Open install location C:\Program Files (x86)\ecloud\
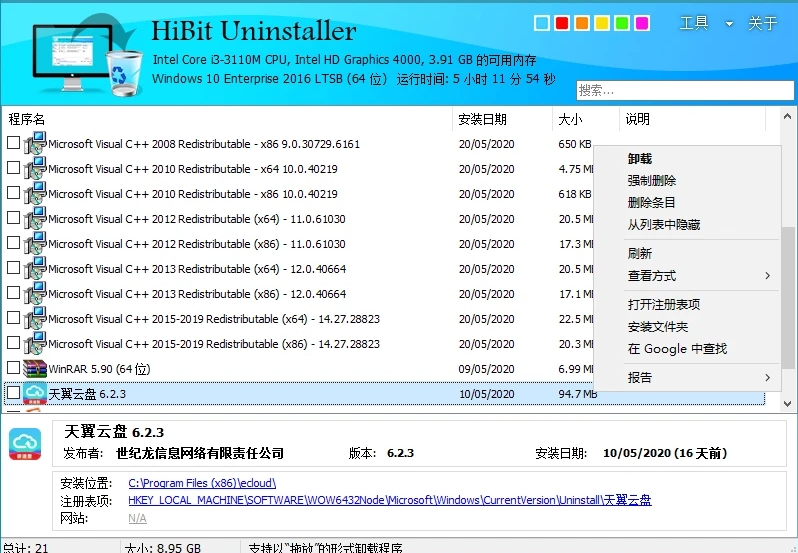 pyautogui.click(x=202, y=483)
